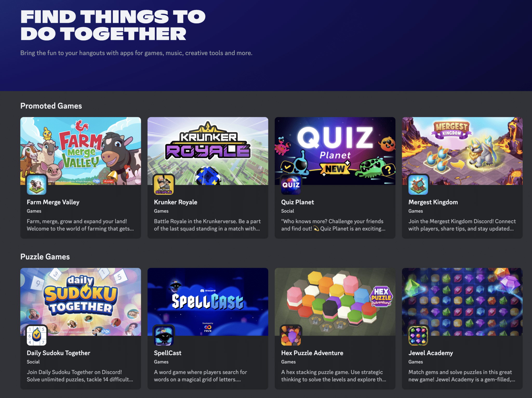Select the Jewel Academy banner image
The width and height of the screenshot is (532, 398).
click(462, 302)
